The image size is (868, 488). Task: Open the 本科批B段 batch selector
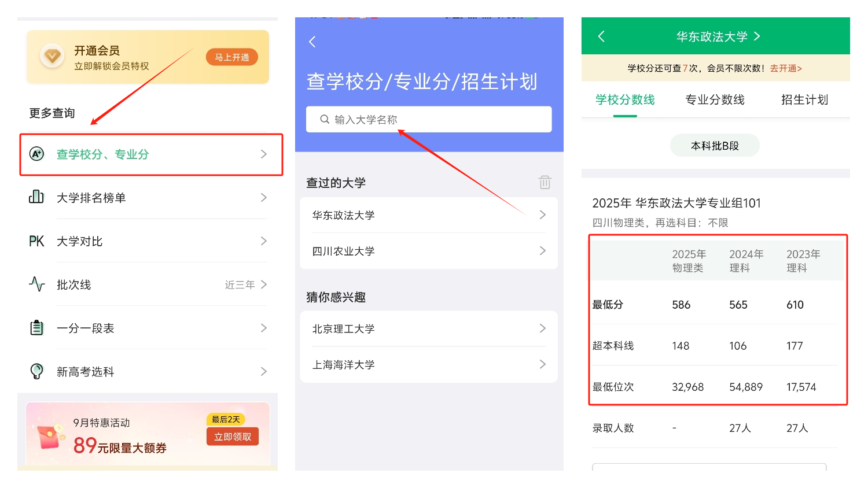click(x=715, y=146)
